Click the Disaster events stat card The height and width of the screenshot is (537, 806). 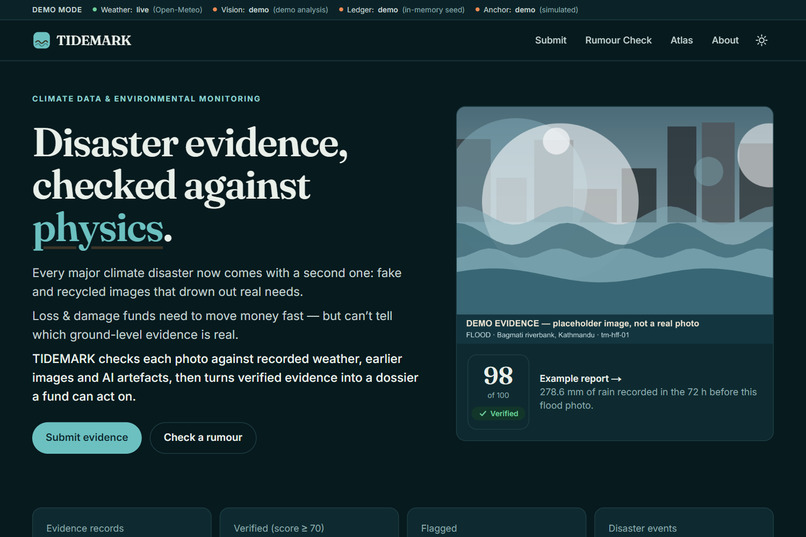tap(684, 523)
